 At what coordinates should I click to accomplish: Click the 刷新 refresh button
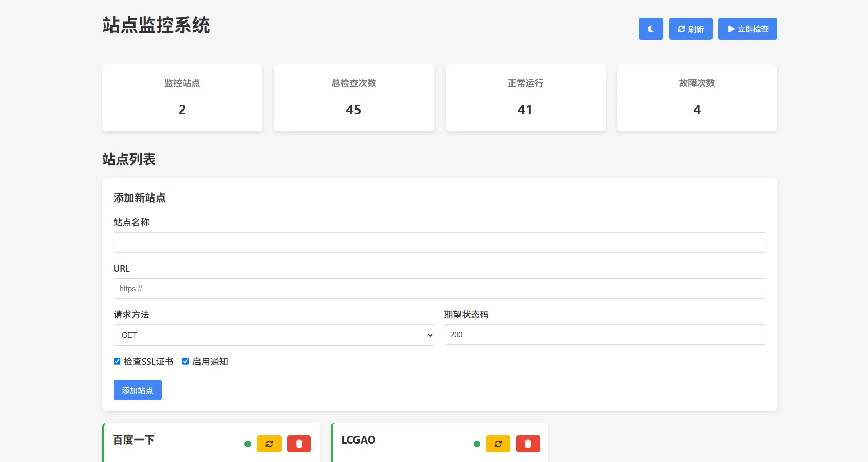click(691, 29)
